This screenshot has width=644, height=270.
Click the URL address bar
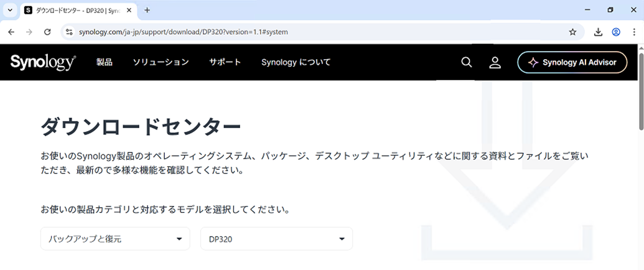pos(311,32)
